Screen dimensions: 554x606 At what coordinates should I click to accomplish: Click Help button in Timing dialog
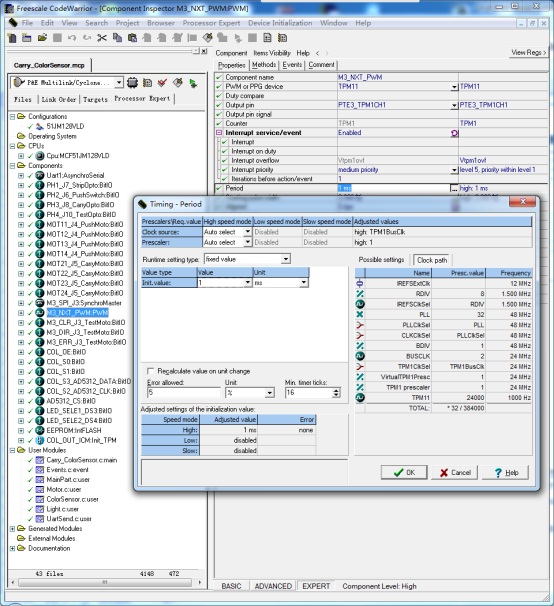pos(505,472)
